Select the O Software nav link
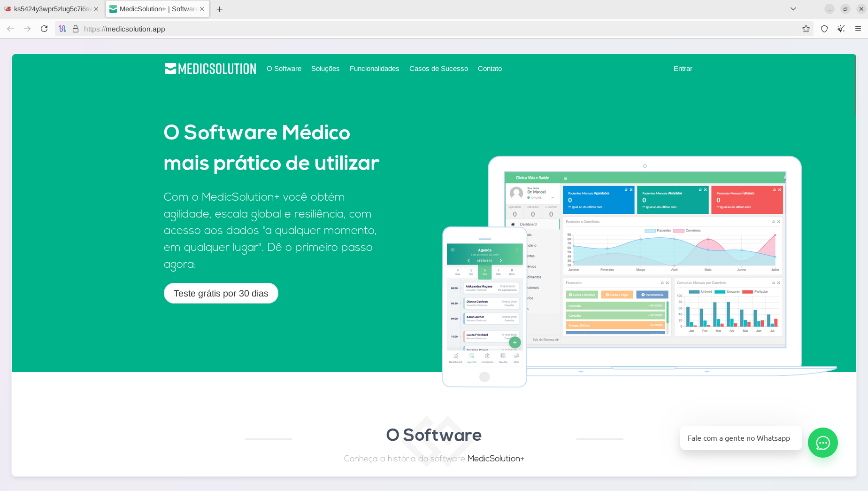868x491 pixels. pos(284,69)
